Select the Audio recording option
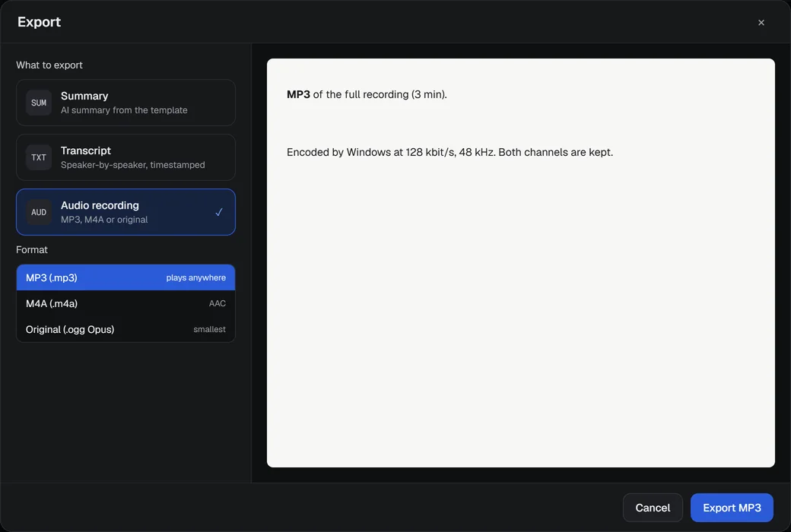The height and width of the screenshot is (532, 791). coord(125,212)
